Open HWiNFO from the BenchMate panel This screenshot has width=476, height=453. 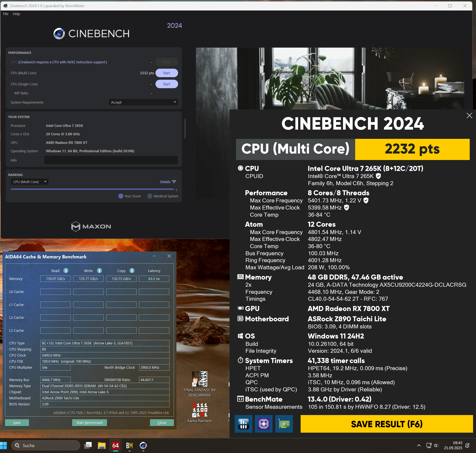[243, 424]
